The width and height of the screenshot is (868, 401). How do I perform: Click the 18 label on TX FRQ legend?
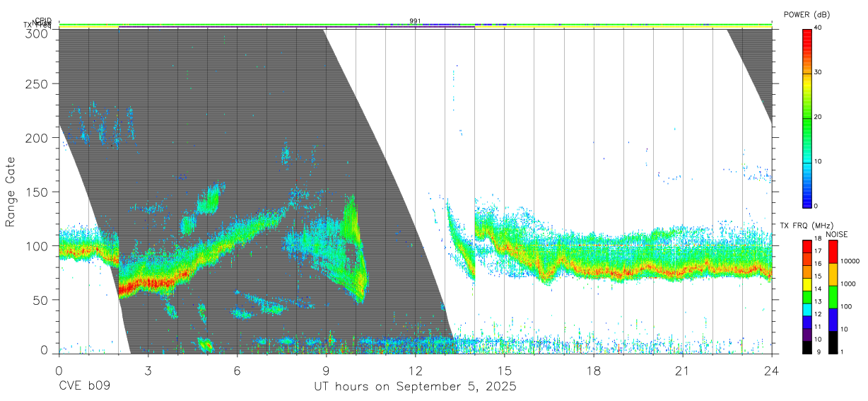(x=819, y=240)
